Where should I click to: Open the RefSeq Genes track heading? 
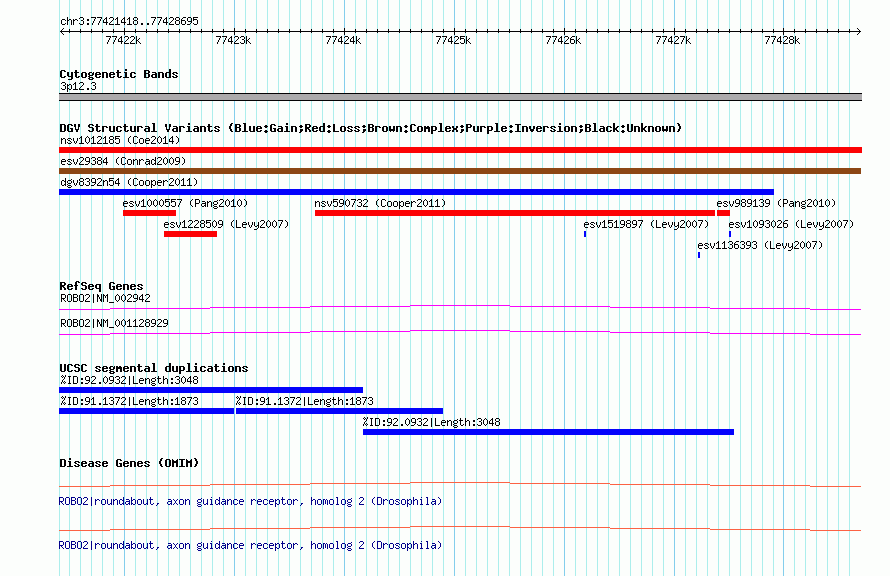click(101, 286)
